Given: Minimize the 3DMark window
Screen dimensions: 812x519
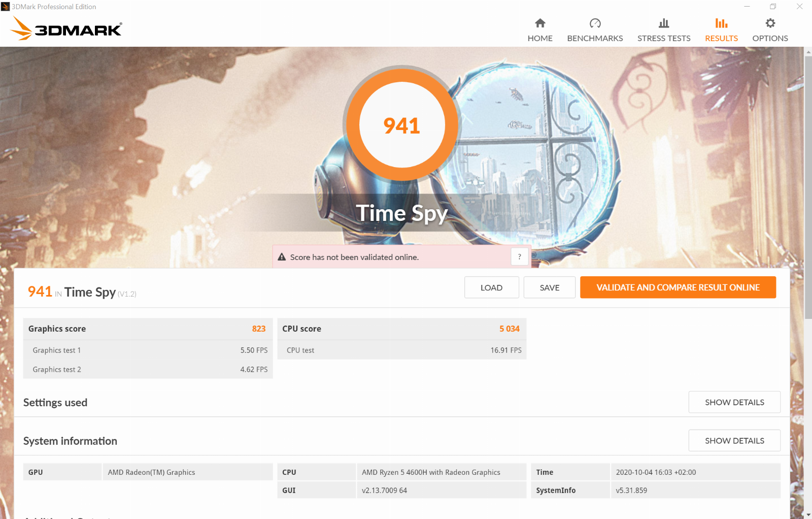Looking at the screenshot, I should pos(747,7).
